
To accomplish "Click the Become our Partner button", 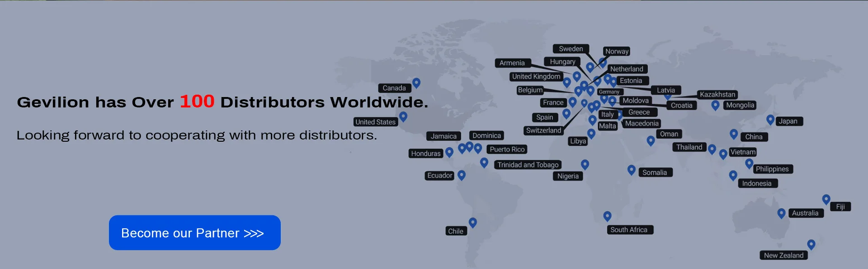I will (195, 232).
